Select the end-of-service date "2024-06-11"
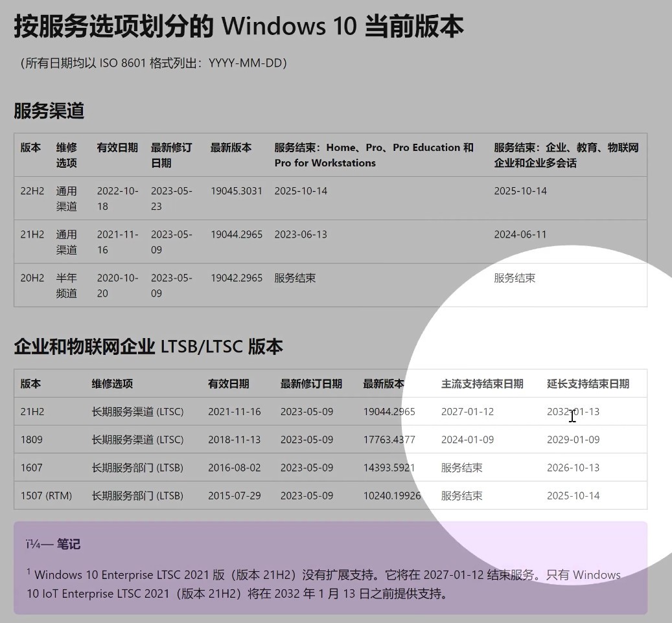Viewport: 672px width, 623px height. [x=520, y=234]
